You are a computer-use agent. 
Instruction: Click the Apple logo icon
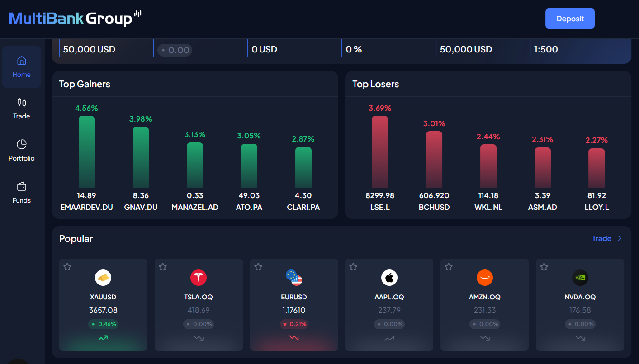pyautogui.click(x=389, y=277)
